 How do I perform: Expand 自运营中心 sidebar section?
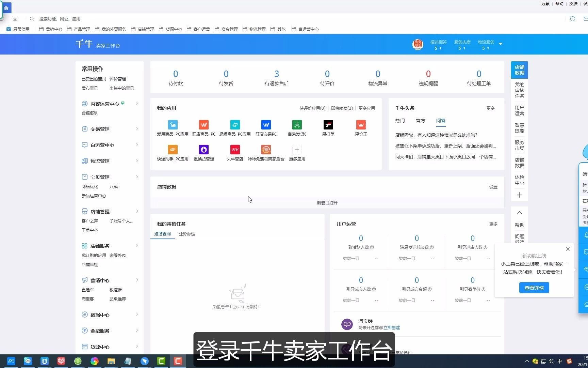[137, 145]
